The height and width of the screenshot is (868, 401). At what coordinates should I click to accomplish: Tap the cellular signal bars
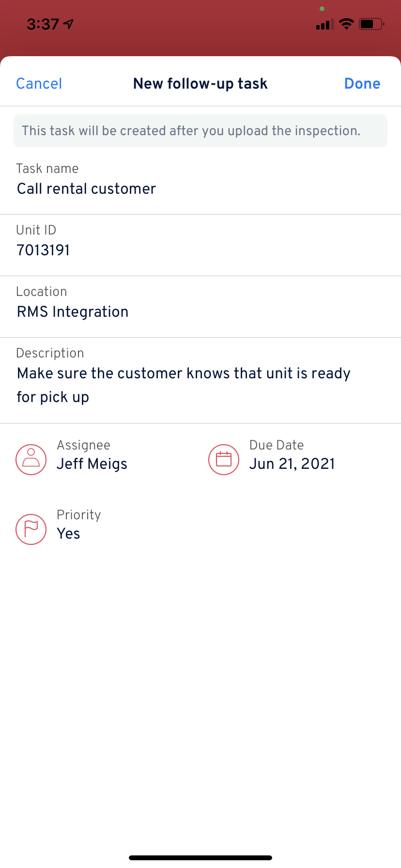pyautogui.click(x=325, y=24)
